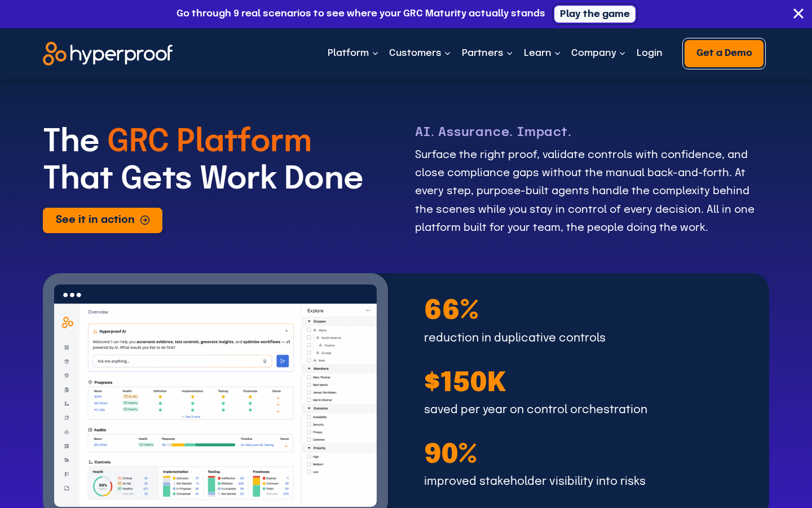This screenshot has width=812, height=508.
Task: Collapse the Scopes section in Explore
Action: 309,321
